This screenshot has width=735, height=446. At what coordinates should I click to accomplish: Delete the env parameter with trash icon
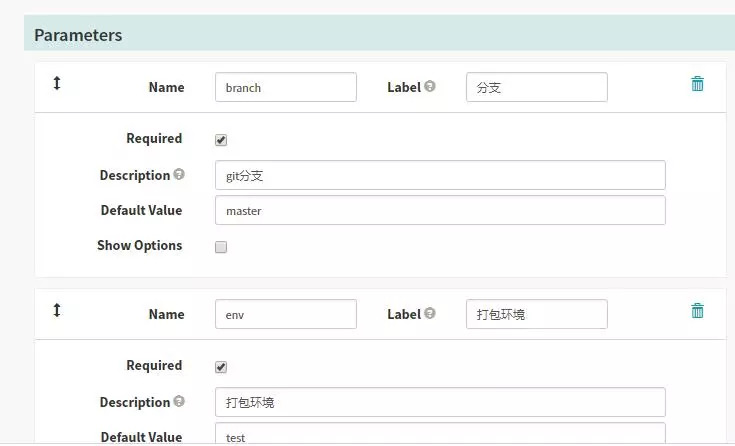click(x=697, y=310)
